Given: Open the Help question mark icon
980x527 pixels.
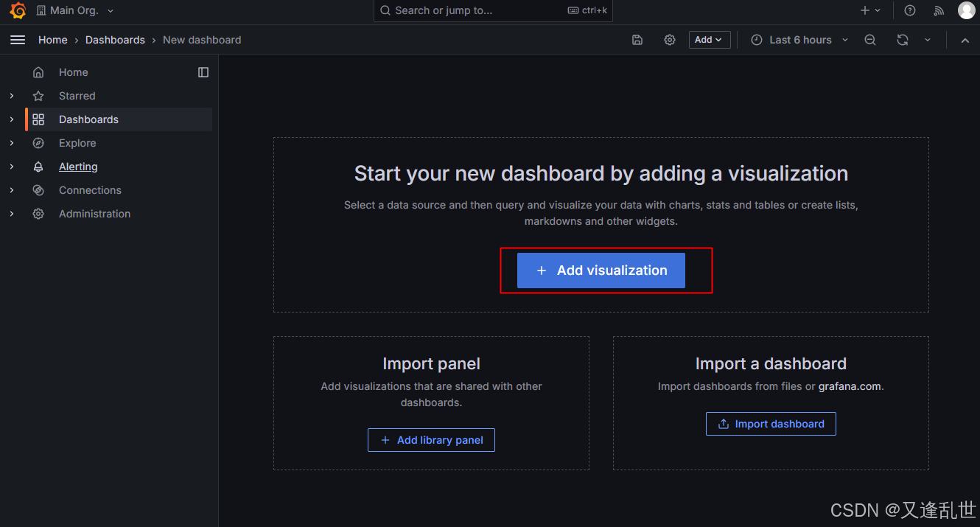Looking at the screenshot, I should (910, 10).
